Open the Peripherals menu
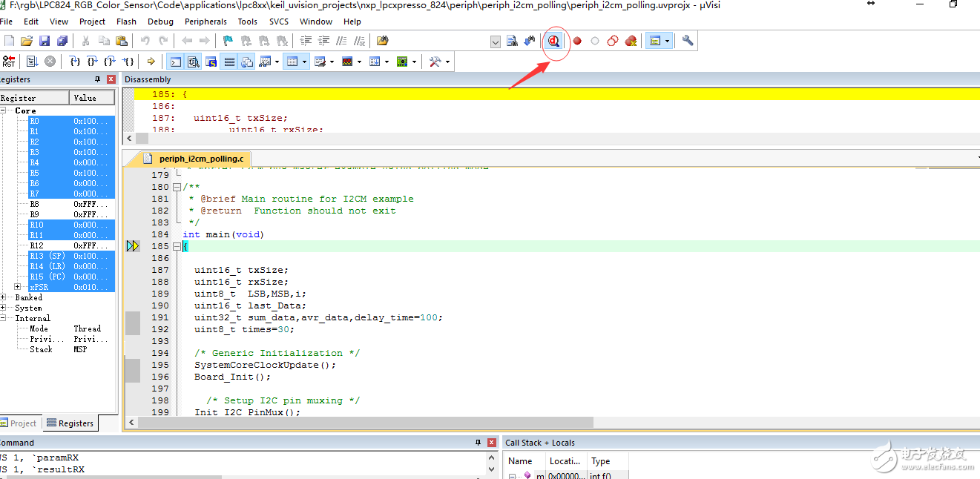980x479 pixels. (x=205, y=22)
